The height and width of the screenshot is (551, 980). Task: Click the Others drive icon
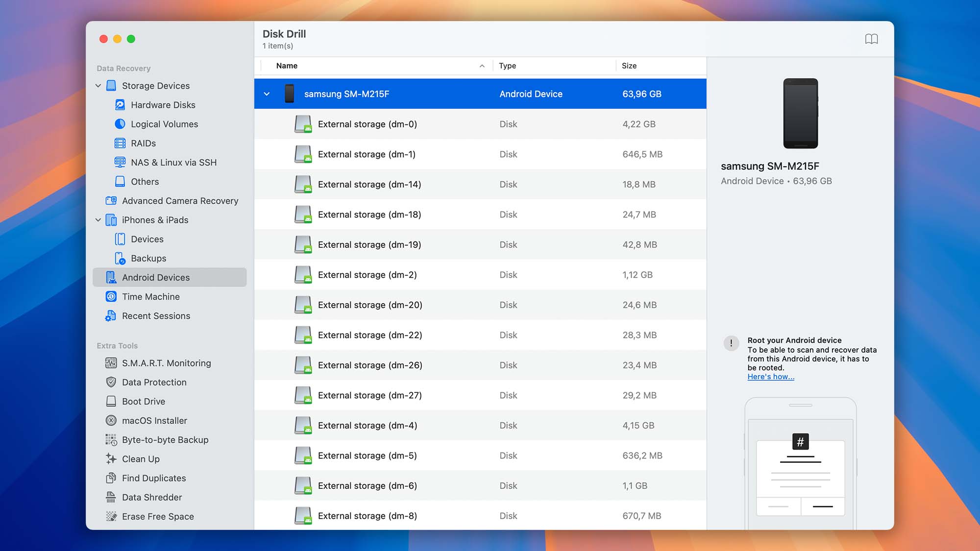tap(120, 181)
